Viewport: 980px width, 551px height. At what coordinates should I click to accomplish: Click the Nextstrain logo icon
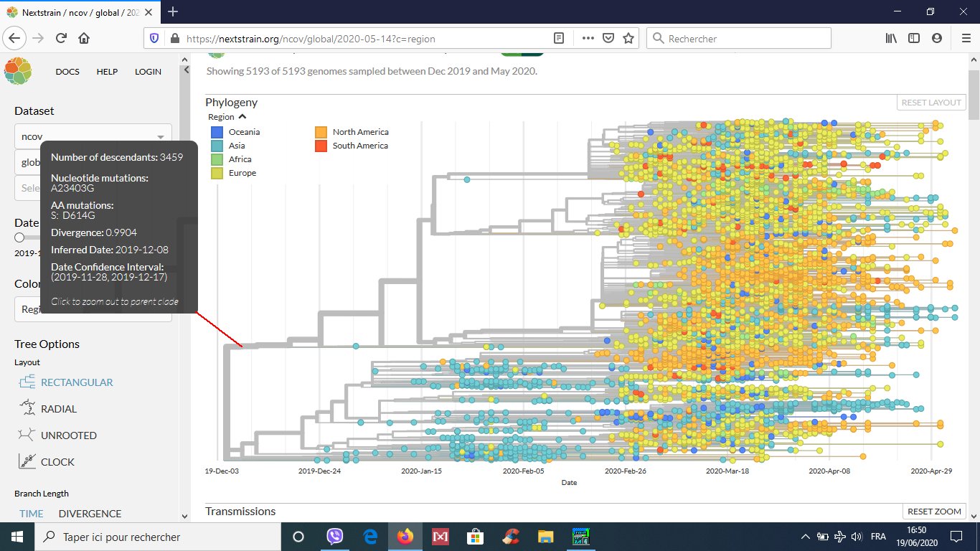[17, 72]
